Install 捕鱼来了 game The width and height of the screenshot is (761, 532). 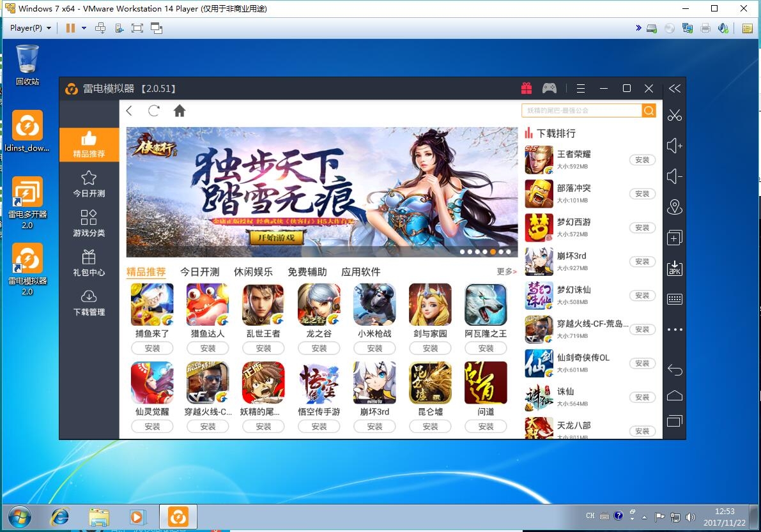[x=153, y=348]
